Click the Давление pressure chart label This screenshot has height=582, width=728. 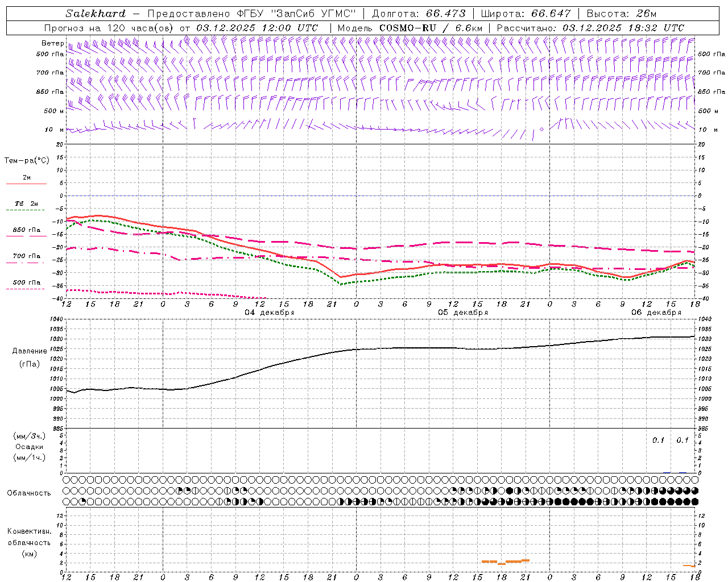click(x=30, y=351)
